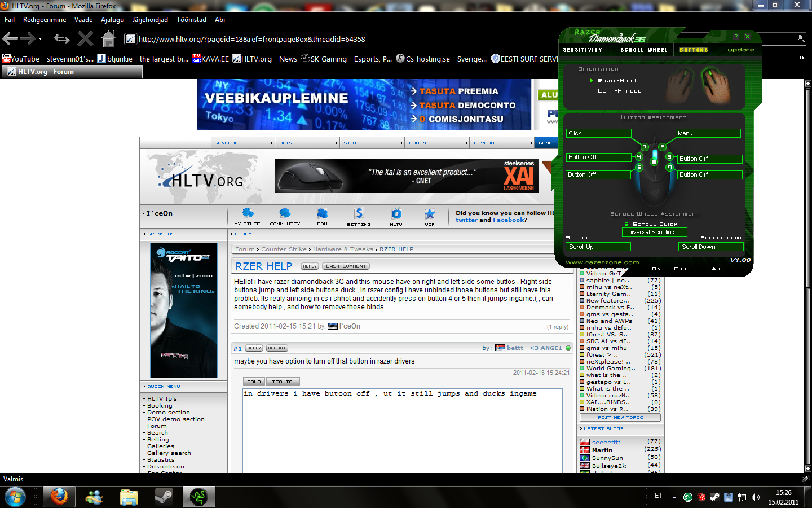
Task: Open Button Off dropdown for button 6
Action: (x=598, y=175)
